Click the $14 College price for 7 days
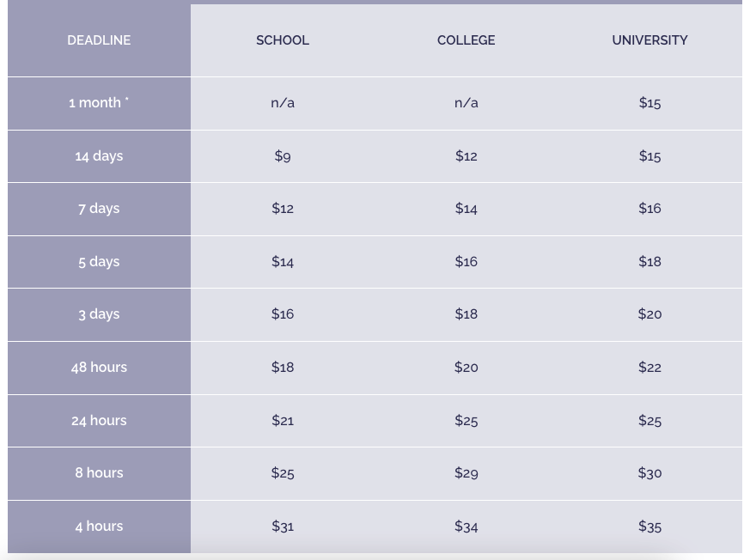 [466, 209]
